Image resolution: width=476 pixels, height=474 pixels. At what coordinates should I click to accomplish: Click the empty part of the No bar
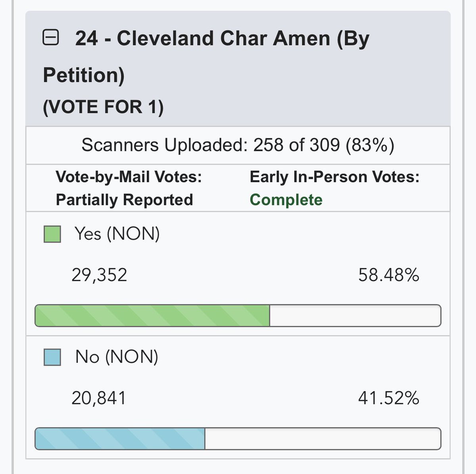click(x=322, y=439)
